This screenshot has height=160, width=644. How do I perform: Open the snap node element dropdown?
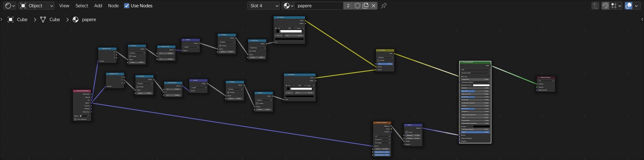[616, 6]
